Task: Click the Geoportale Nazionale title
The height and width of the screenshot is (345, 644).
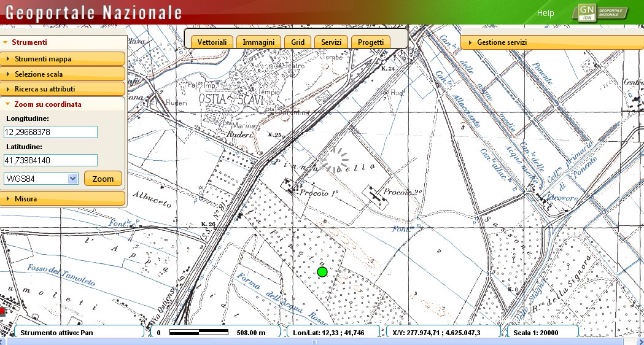Action: point(94,12)
